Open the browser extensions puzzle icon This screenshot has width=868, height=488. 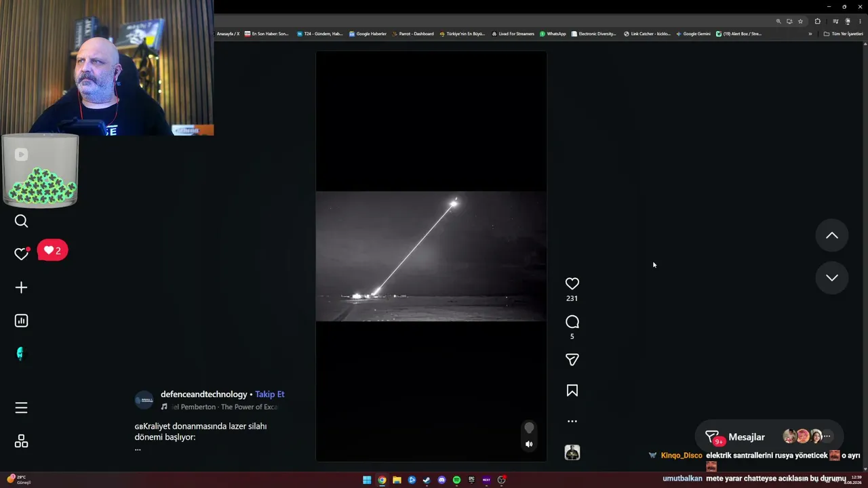coord(818,21)
